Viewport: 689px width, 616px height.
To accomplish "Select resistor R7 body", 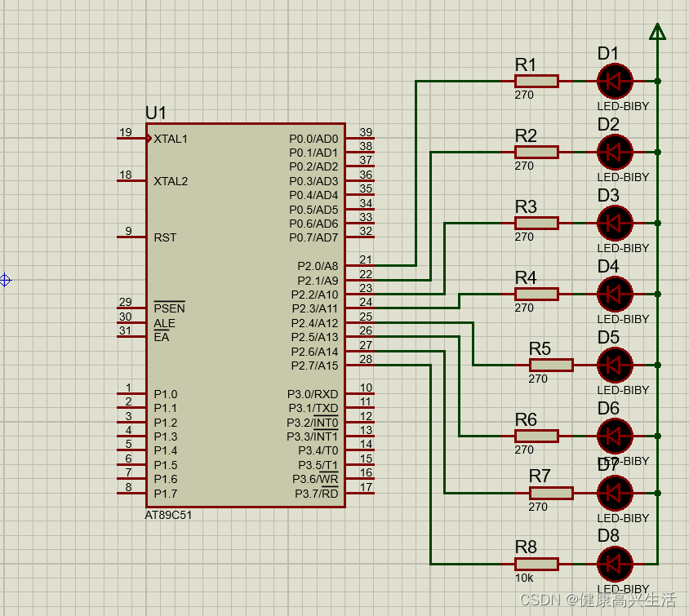I will tap(551, 493).
